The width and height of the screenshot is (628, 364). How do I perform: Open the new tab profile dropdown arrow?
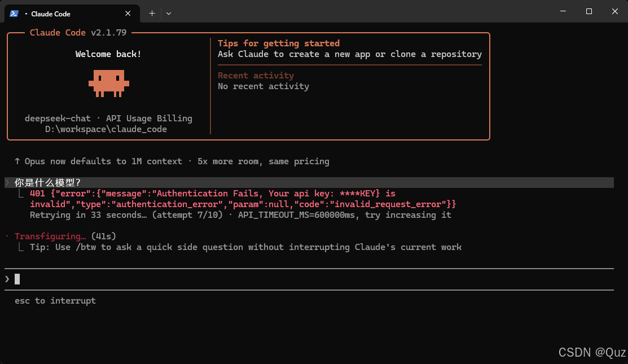coord(169,14)
